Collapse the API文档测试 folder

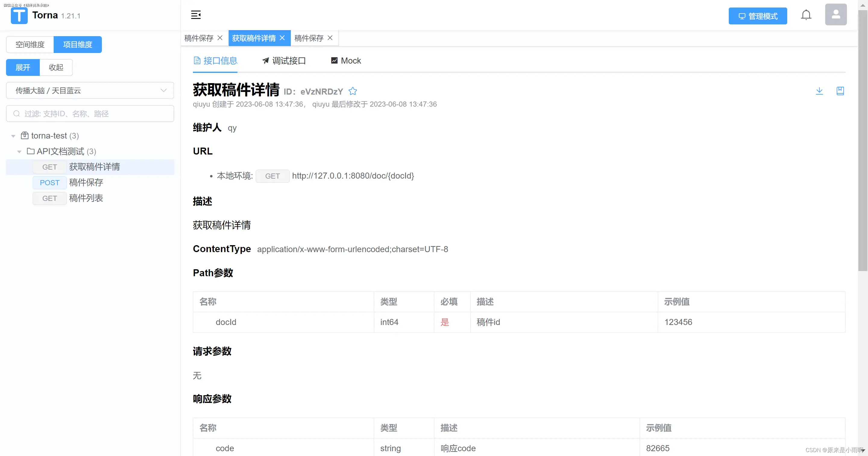(x=19, y=151)
